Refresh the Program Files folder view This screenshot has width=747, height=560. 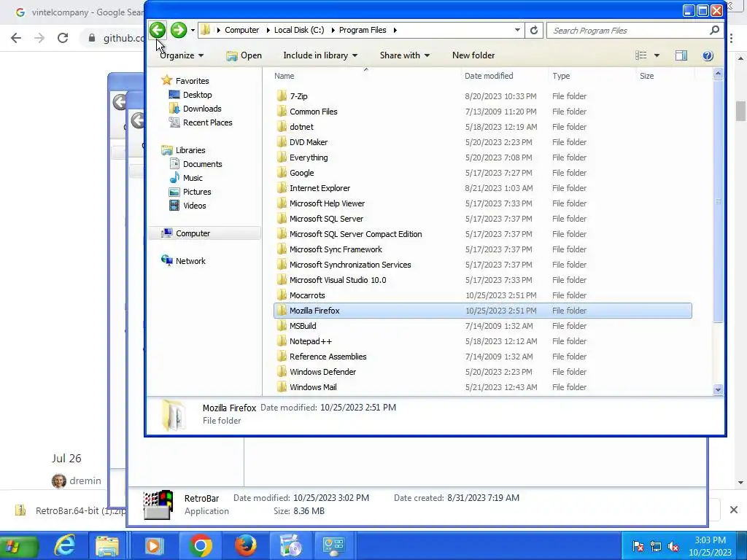tap(533, 30)
